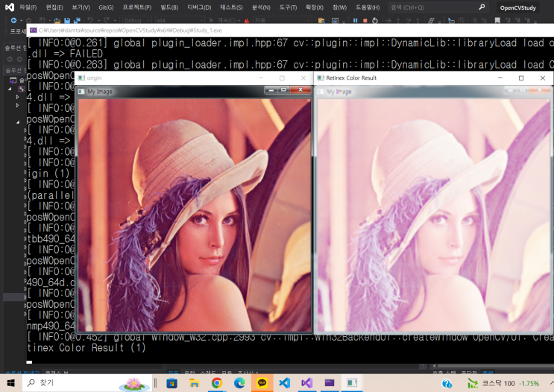Click the console window title bar icon
This screenshot has height=392, width=554.
coord(34,31)
